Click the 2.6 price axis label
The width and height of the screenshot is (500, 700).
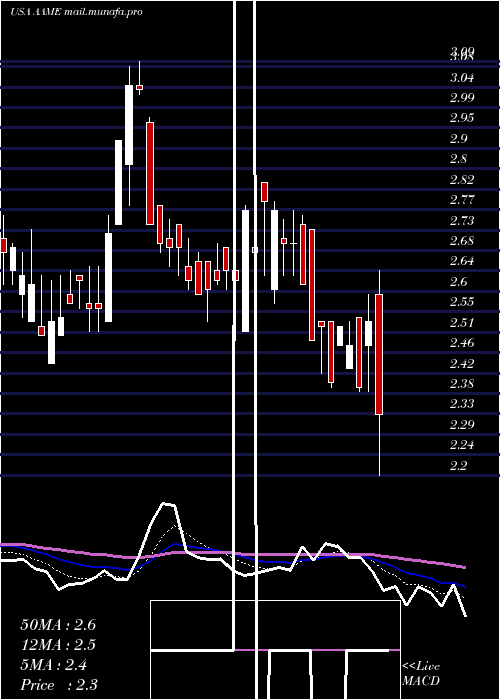click(x=458, y=282)
